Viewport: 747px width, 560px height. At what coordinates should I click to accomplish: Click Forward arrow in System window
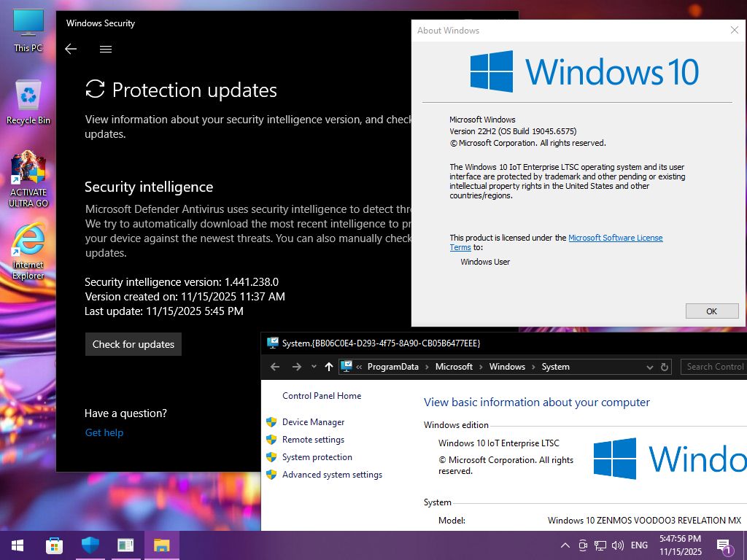[296, 367]
